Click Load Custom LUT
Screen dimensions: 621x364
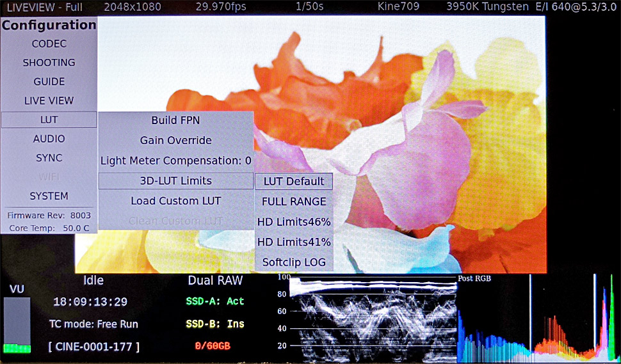[175, 201]
